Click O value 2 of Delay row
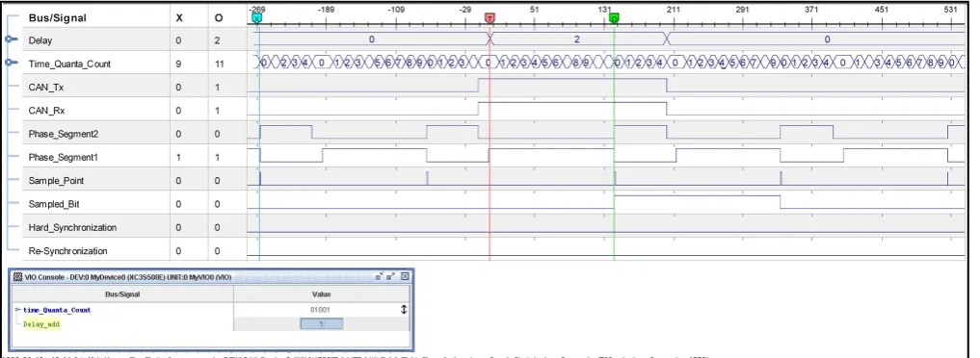 (x=218, y=40)
